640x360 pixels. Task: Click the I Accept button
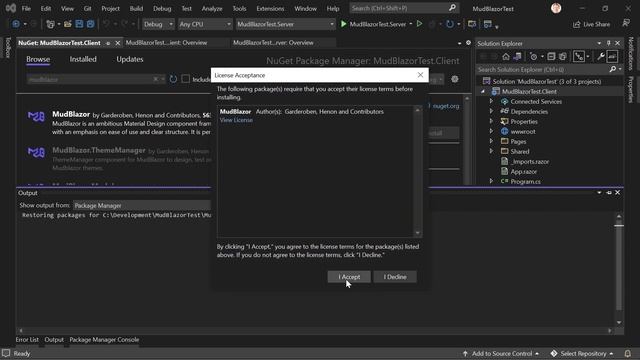(349, 277)
